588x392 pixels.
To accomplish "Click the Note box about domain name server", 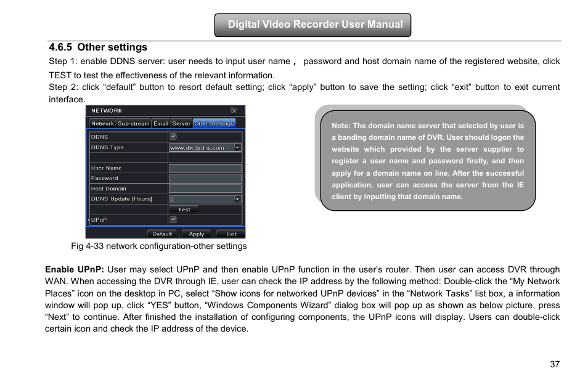I will [x=428, y=160].
